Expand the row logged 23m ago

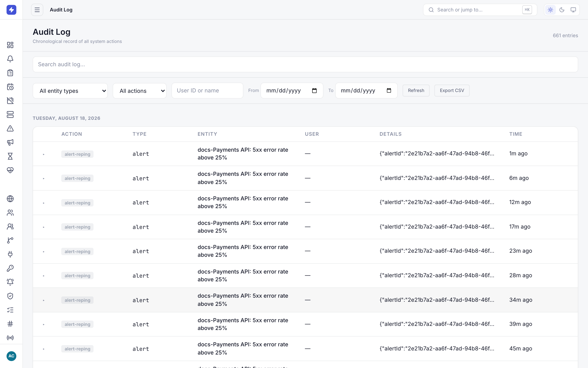coord(44,252)
